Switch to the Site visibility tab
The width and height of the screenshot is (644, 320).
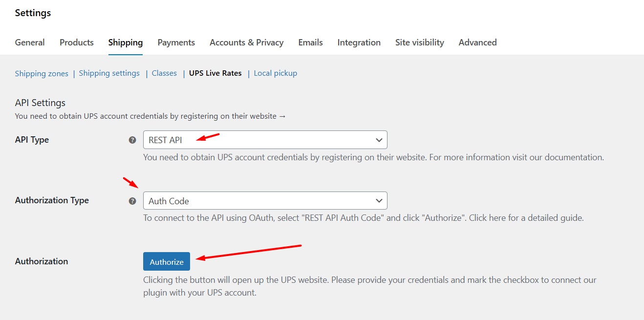click(420, 43)
